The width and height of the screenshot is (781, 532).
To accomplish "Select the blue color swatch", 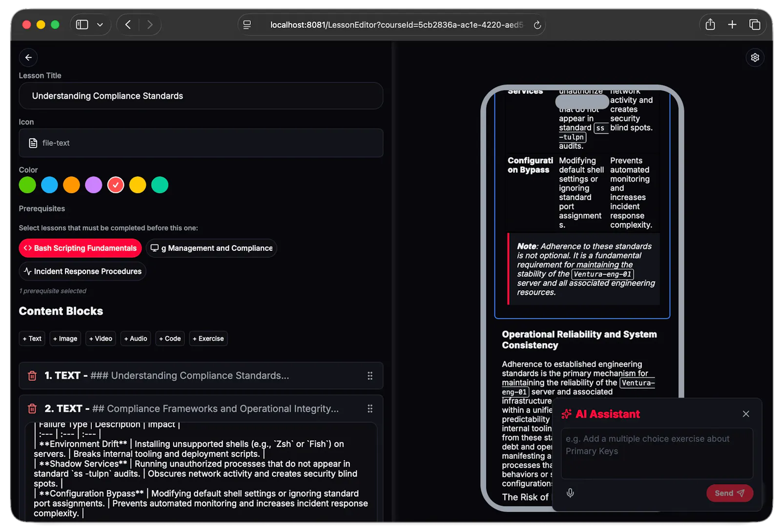I will (49, 185).
